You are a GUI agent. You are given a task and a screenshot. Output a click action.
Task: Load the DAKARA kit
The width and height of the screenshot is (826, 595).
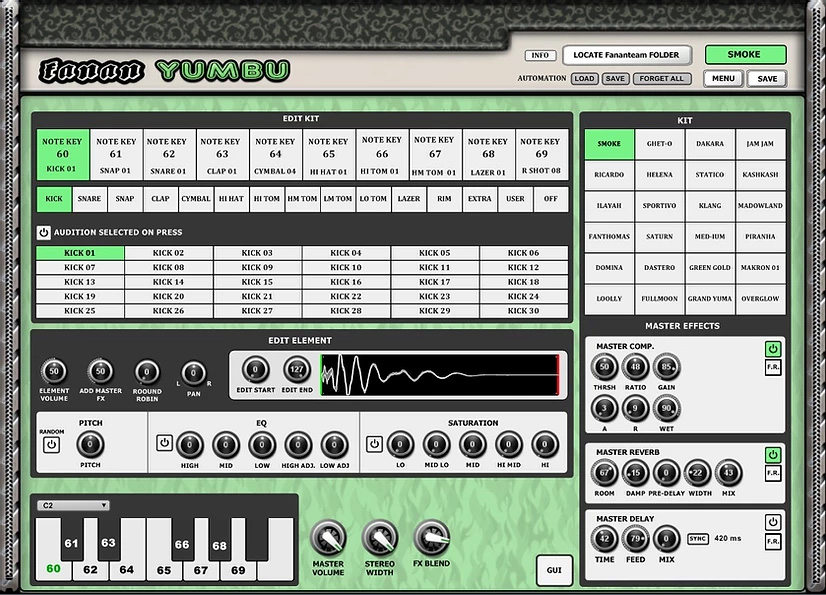click(710, 144)
